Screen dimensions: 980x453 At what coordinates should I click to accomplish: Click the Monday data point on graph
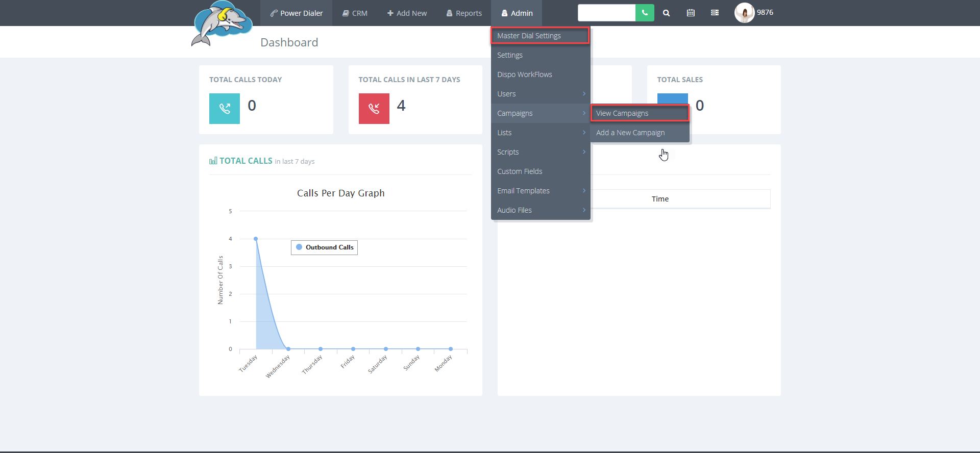[x=451, y=349]
